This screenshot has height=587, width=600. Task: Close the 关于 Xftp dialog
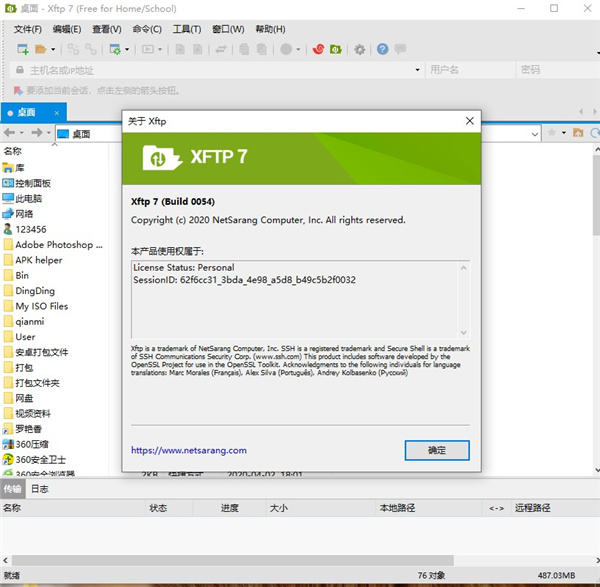pos(470,121)
